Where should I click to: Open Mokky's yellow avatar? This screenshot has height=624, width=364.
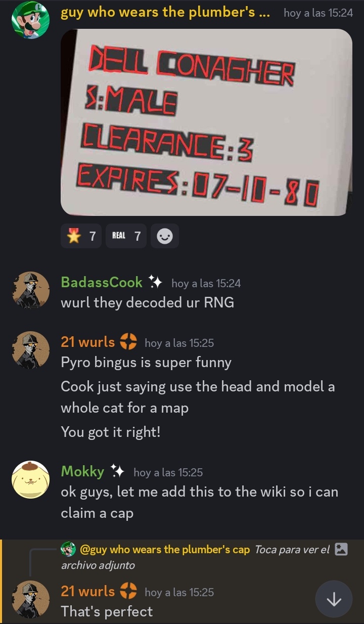(30, 479)
